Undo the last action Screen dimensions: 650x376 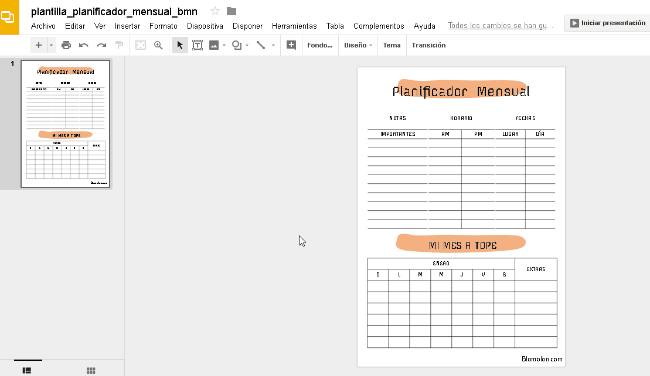click(84, 45)
